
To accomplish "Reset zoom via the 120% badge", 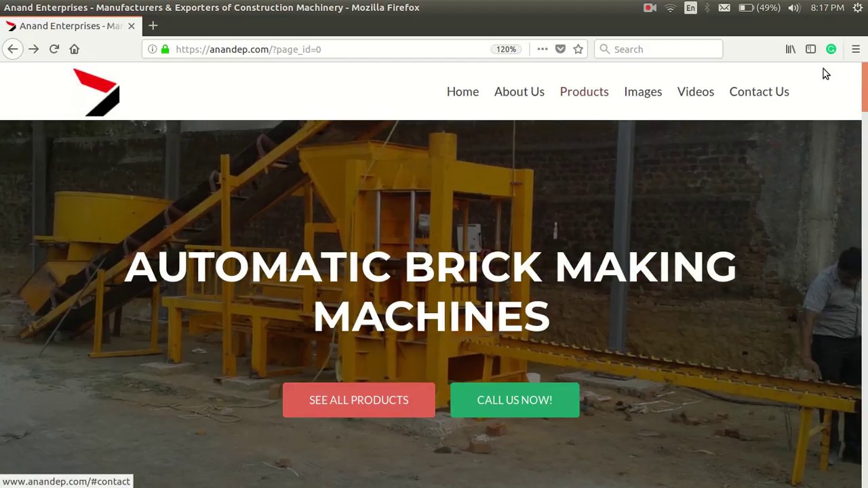I will (507, 49).
